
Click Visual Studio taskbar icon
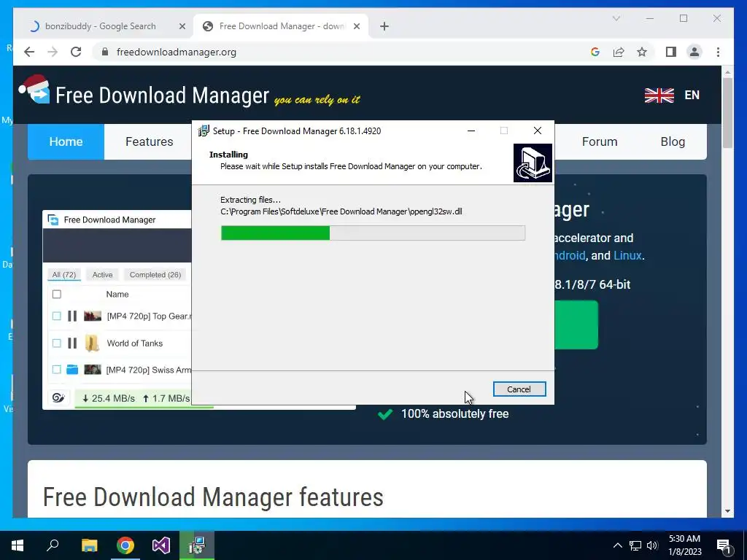click(x=161, y=545)
